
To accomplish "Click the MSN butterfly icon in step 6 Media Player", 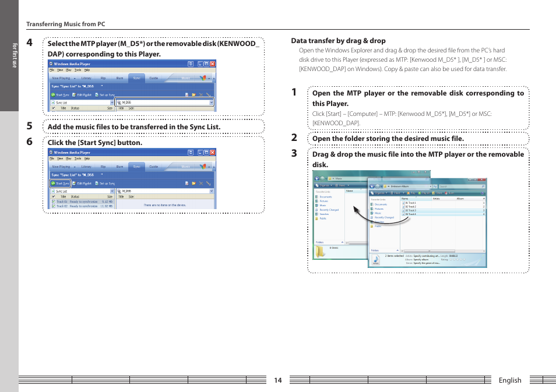I will click(x=203, y=167).
